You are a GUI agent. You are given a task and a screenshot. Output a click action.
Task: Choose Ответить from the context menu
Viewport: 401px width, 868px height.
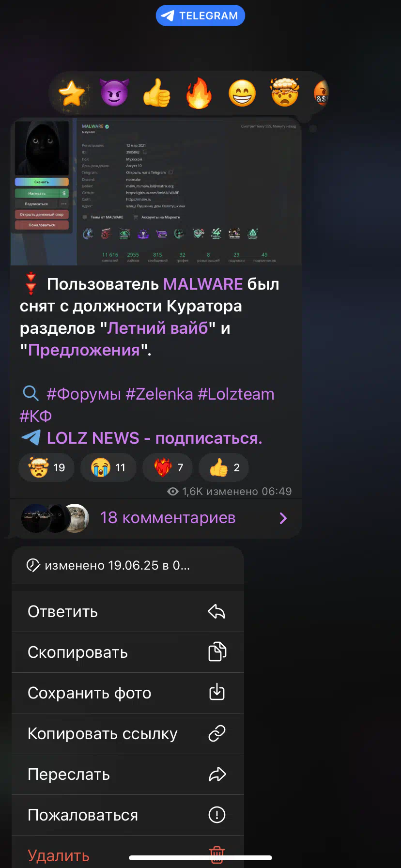pos(128,612)
